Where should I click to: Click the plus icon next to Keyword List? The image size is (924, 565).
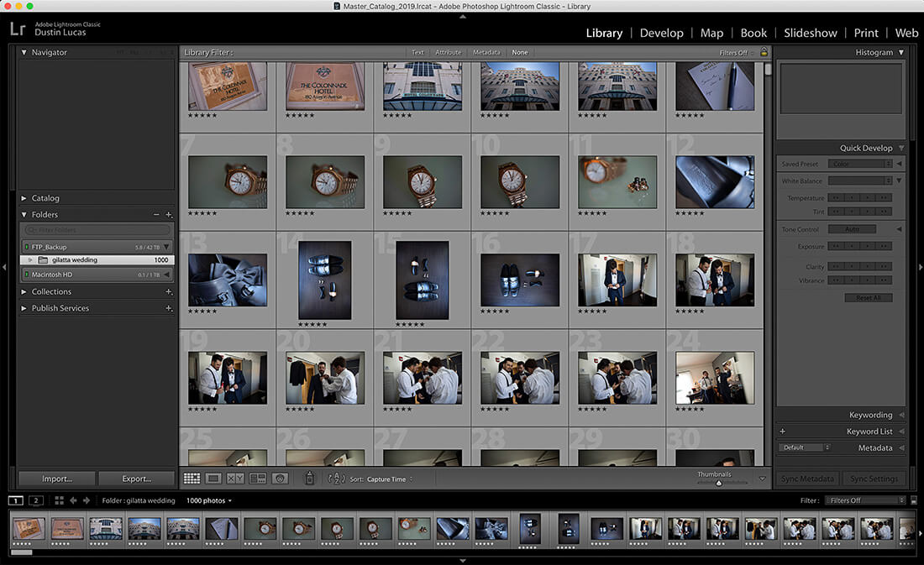pos(783,432)
